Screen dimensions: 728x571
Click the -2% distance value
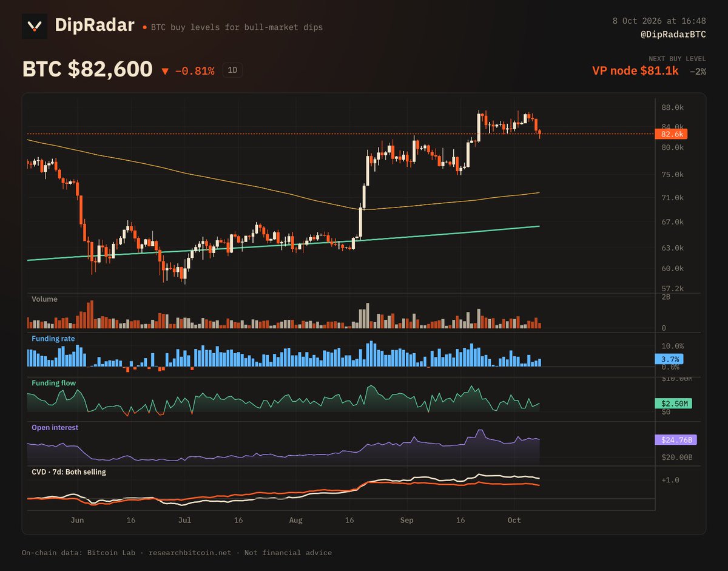pos(698,72)
